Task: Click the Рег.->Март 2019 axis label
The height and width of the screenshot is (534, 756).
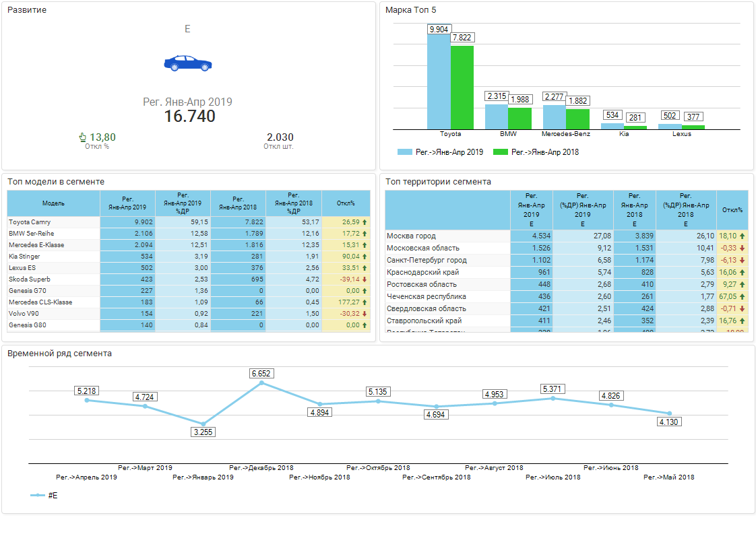Action: tap(145, 467)
